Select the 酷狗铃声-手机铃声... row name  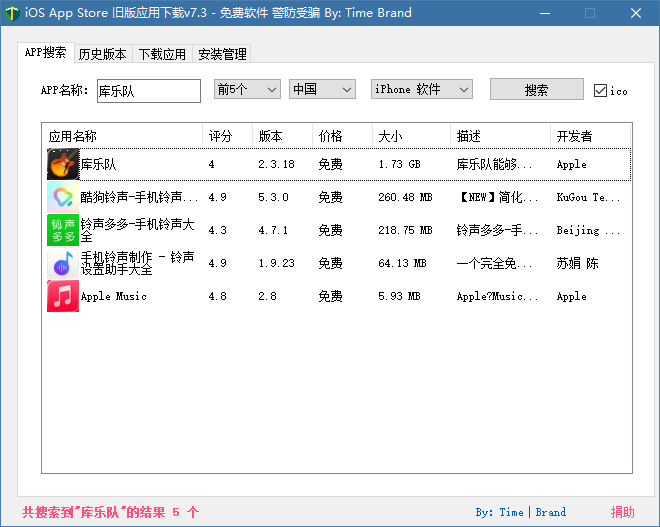[x=139, y=197]
